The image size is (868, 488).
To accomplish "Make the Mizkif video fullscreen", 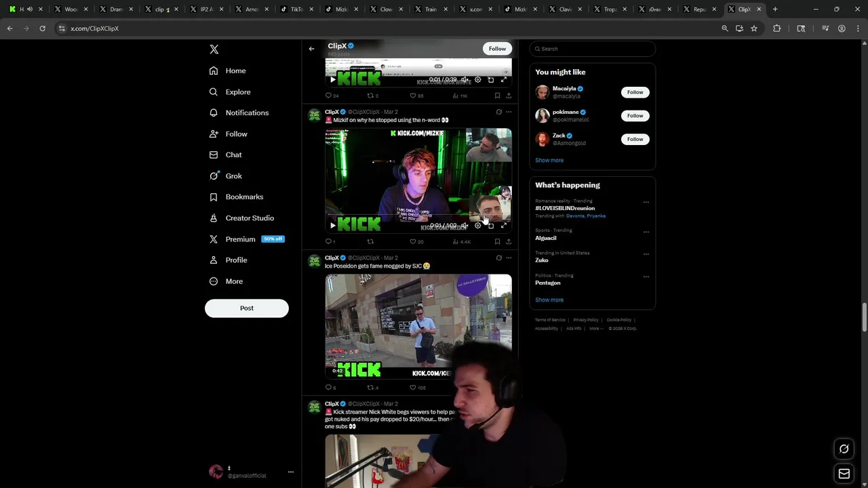I will click(504, 225).
